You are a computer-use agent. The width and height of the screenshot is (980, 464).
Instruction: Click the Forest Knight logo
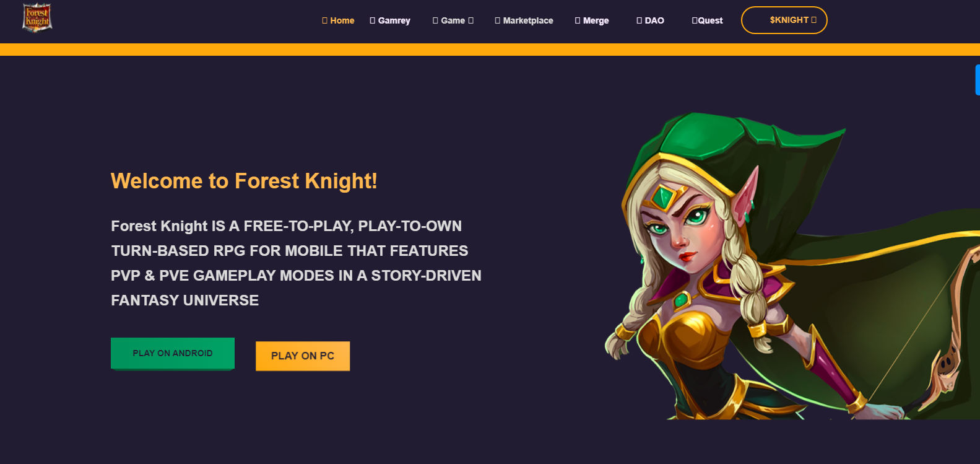37,17
